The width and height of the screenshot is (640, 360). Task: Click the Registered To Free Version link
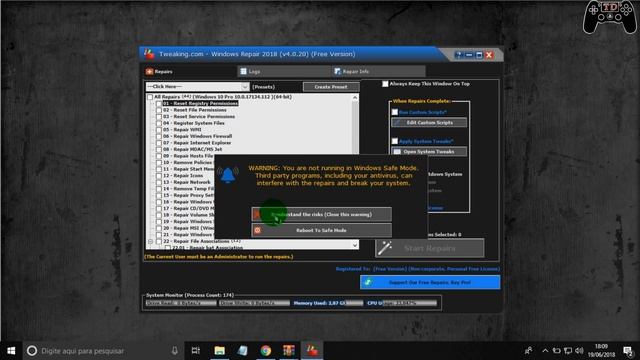(x=418, y=269)
